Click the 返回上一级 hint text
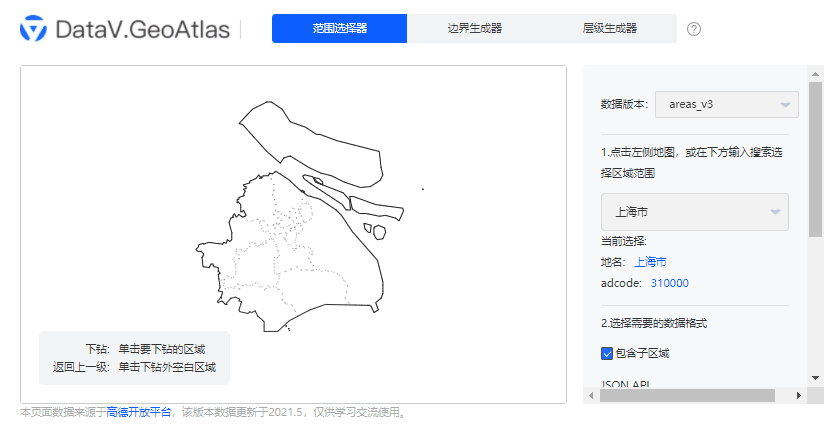The height and width of the screenshot is (427, 839). [134, 367]
